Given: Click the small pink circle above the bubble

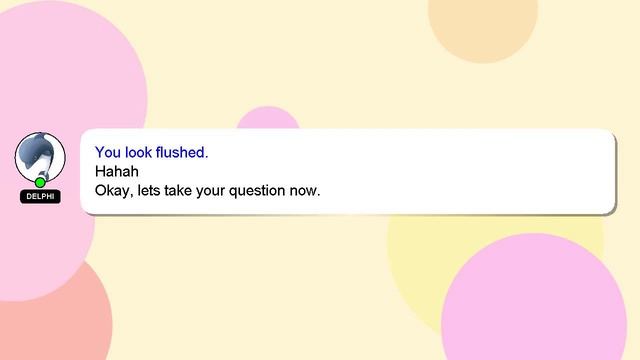Looking at the screenshot, I should click(x=268, y=118).
